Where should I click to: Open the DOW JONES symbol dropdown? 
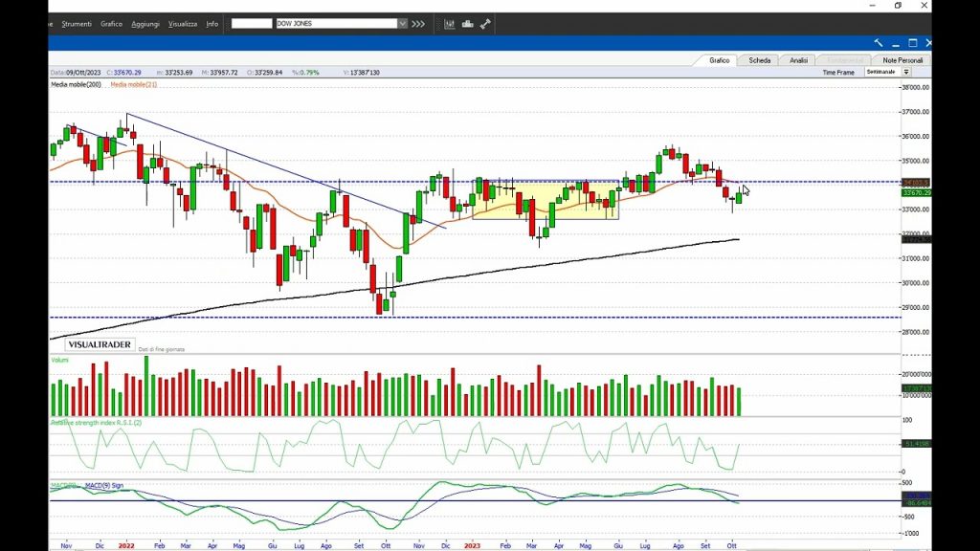pyautogui.click(x=403, y=24)
